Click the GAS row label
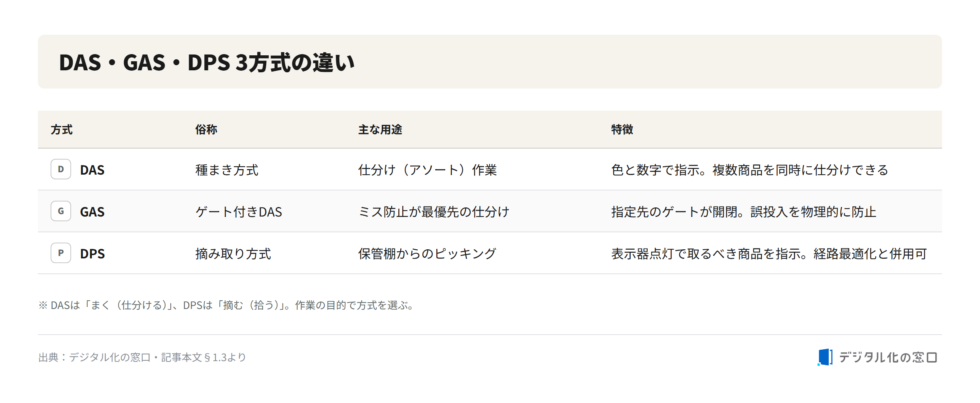Screen dimensions: 980x403 tap(92, 212)
